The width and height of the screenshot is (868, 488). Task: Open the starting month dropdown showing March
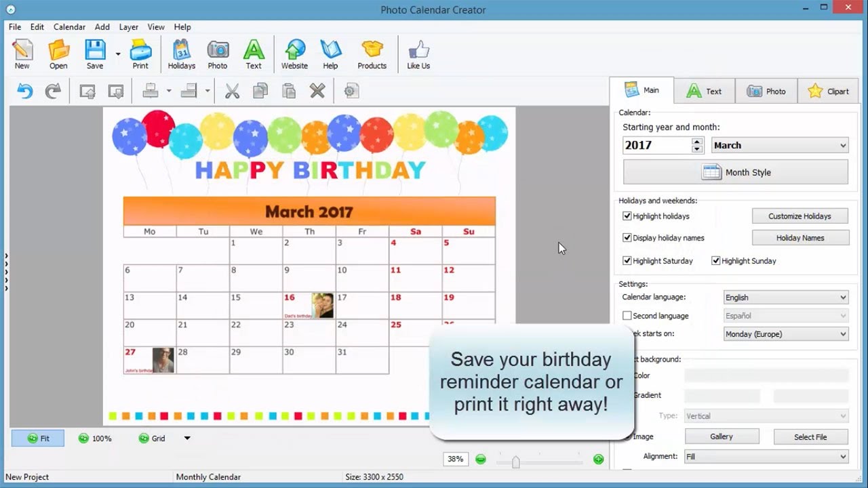780,145
